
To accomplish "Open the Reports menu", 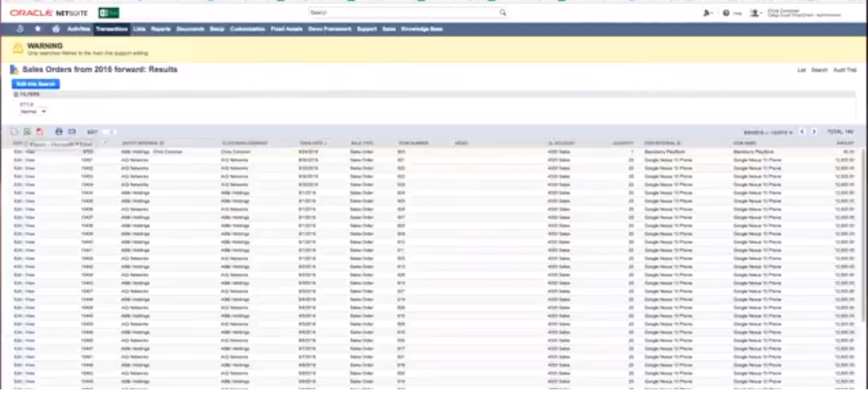I will coord(161,29).
